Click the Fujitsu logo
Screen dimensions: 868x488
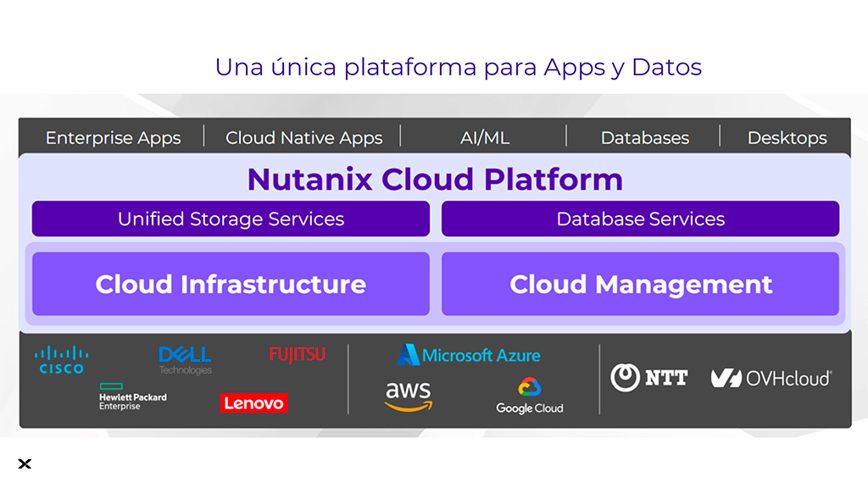tap(298, 354)
